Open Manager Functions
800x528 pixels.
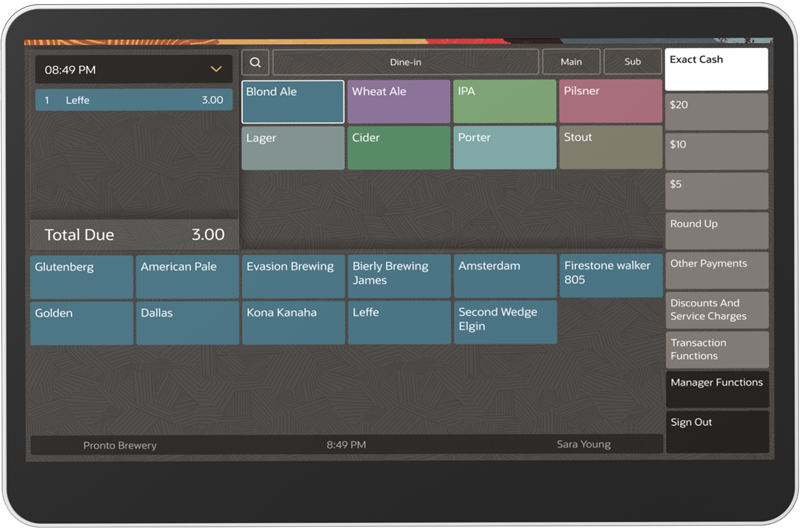coord(716,389)
